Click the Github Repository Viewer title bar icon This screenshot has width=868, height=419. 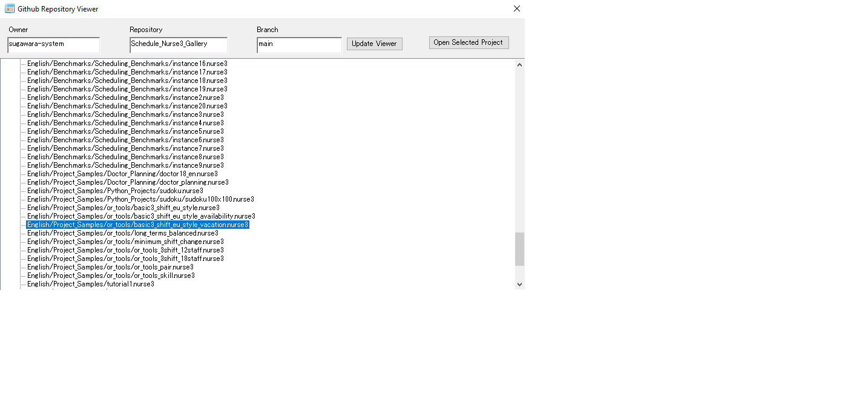coord(10,8)
